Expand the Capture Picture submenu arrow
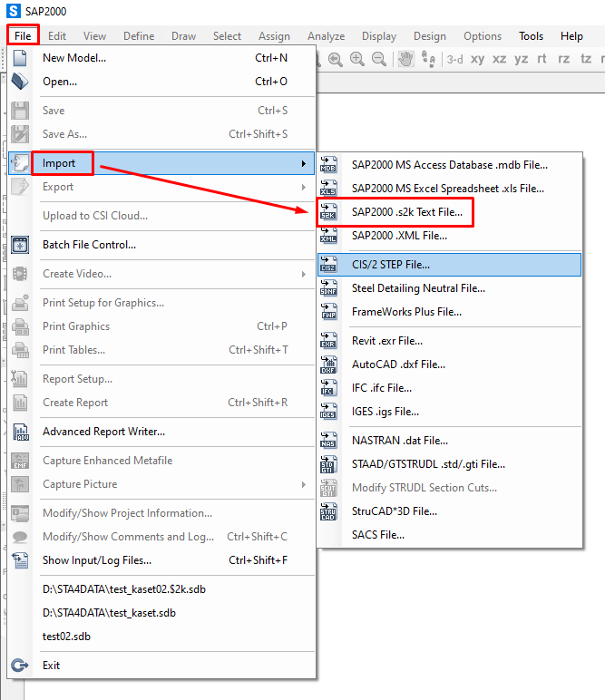 (304, 484)
